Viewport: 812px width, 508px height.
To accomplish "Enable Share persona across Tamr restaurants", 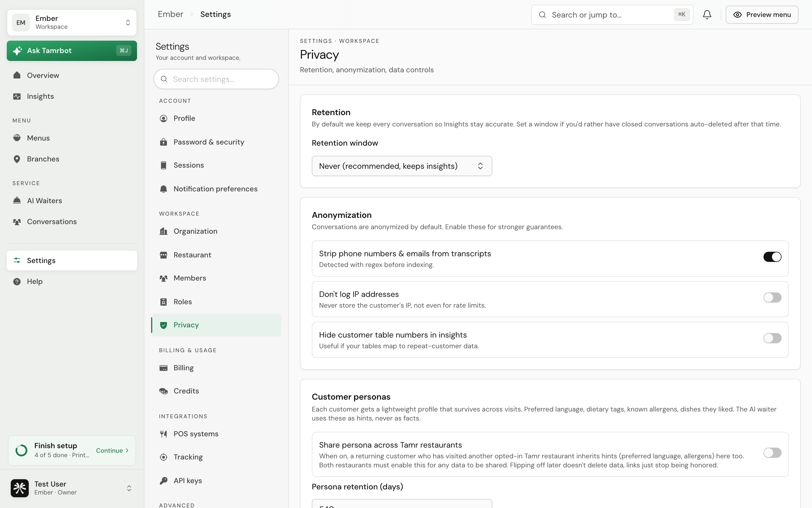I will 772,453.
